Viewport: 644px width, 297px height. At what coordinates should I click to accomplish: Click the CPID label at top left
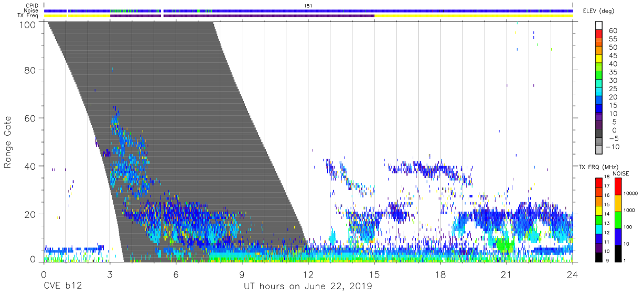click(x=33, y=6)
